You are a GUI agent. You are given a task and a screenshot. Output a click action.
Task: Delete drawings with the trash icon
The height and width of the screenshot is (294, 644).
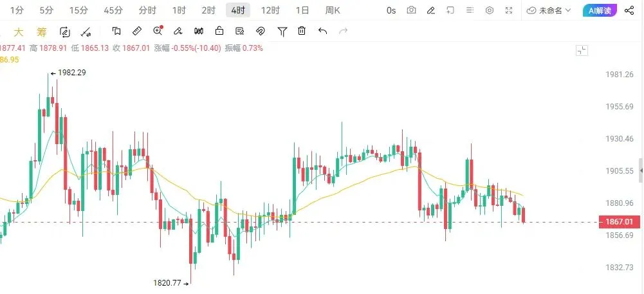pyautogui.click(x=302, y=31)
